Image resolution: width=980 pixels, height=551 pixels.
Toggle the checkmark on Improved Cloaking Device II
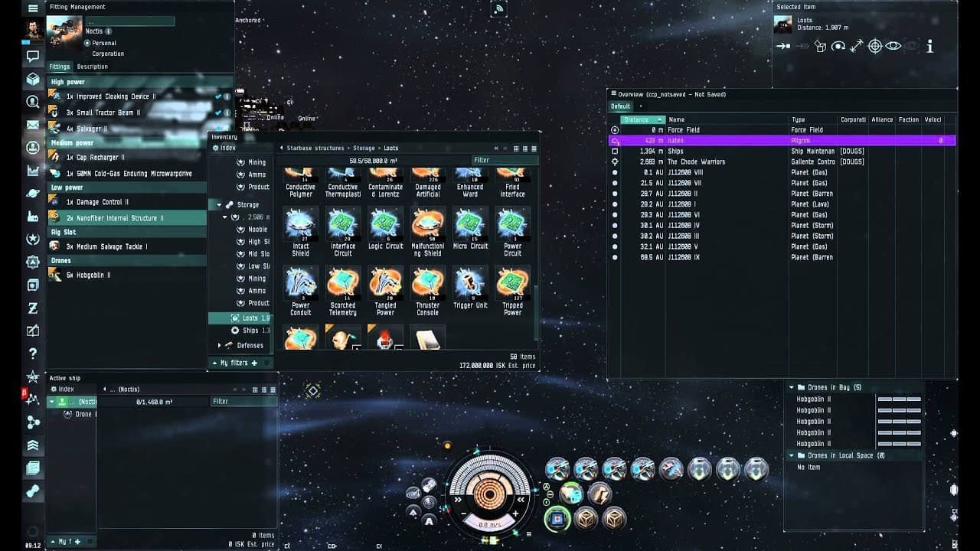(218, 96)
